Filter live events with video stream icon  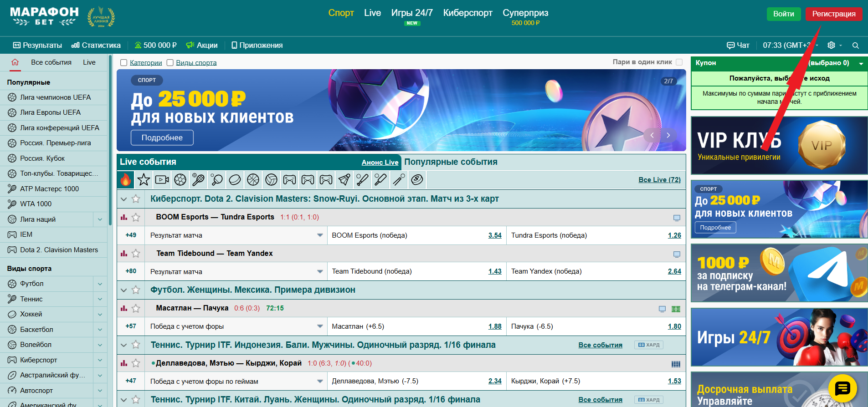(x=162, y=180)
